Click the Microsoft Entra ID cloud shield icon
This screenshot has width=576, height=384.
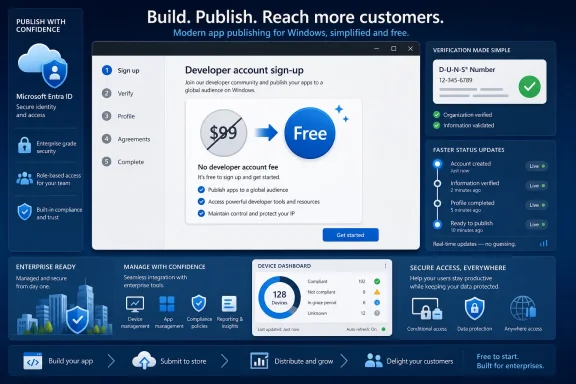(x=43, y=65)
